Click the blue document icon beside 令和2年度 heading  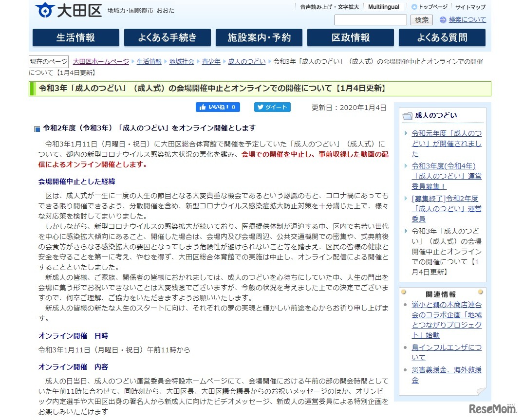[x=37, y=128]
